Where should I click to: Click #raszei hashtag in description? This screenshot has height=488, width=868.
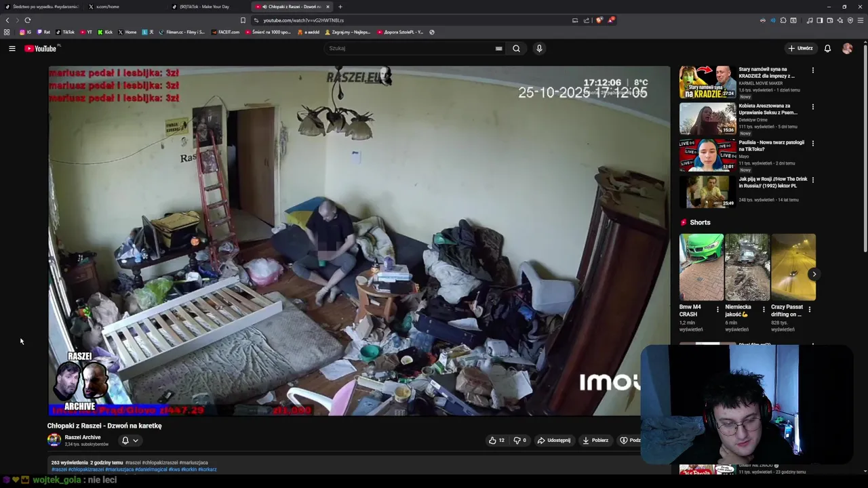[x=59, y=470]
